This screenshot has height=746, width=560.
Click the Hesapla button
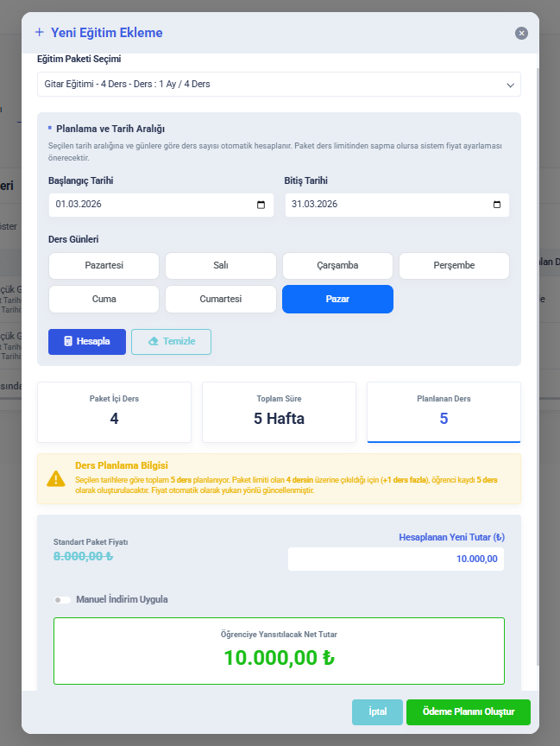coord(87,341)
